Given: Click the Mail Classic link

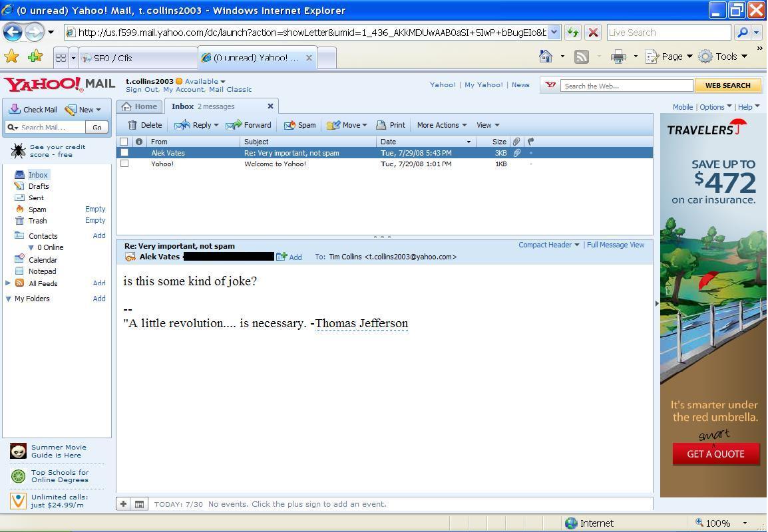Looking at the screenshot, I should point(230,90).
